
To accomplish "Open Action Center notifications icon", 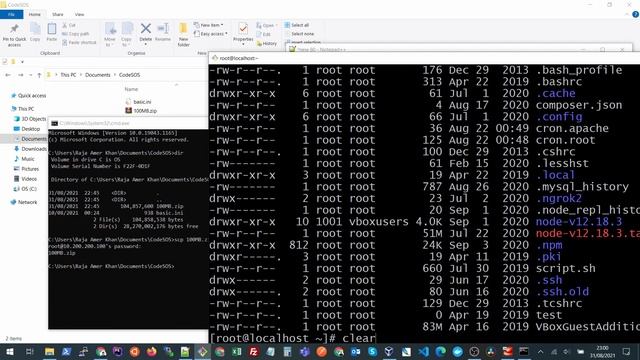I will click(x=627, y=351).
